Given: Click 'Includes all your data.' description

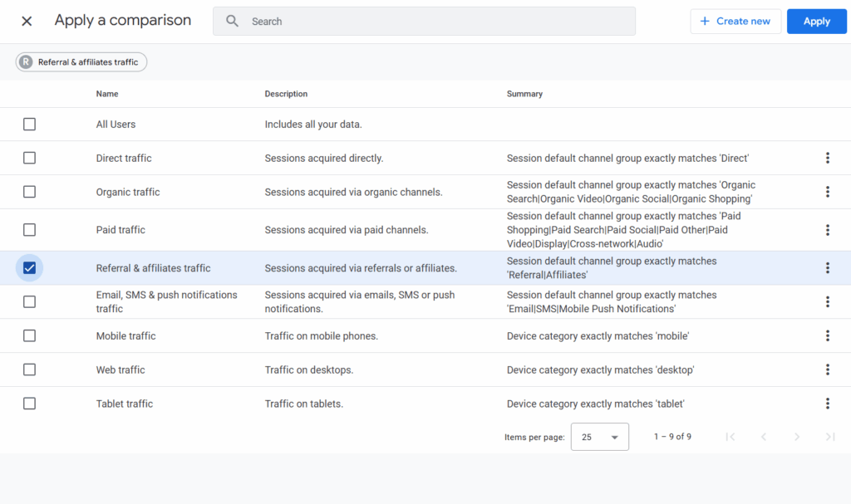Looking at the screenshot, I should tap(313, 125).
